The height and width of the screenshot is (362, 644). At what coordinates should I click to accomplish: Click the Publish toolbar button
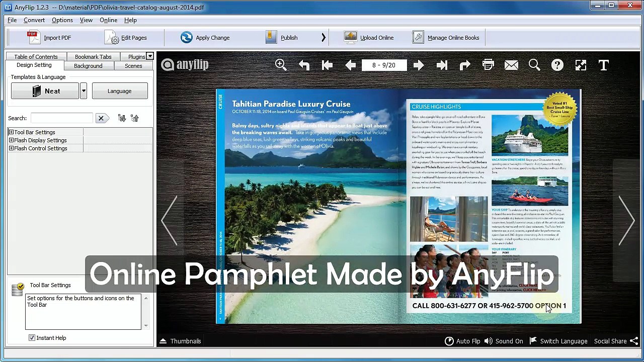[x=282, y=38]
